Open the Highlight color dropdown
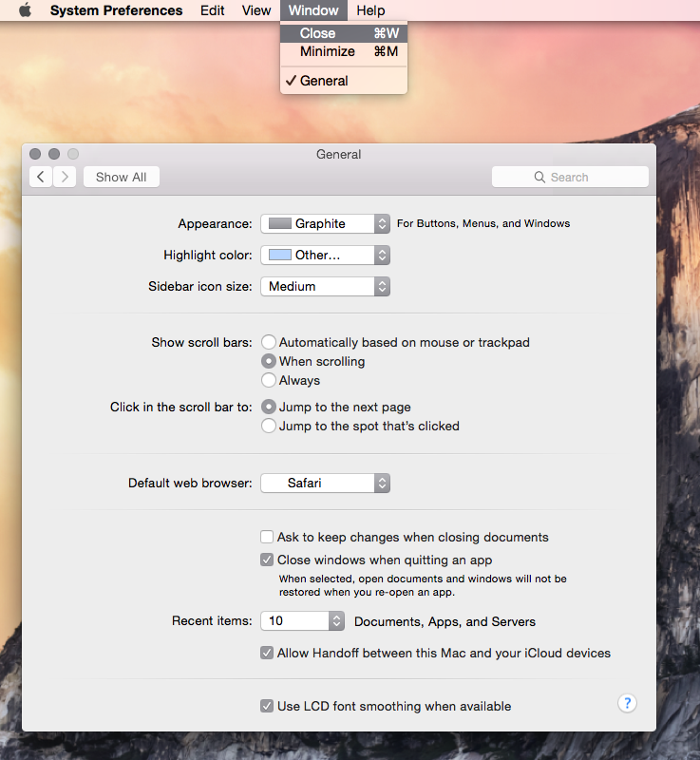Viewport: 700px width, 760px height. point(326,255)
